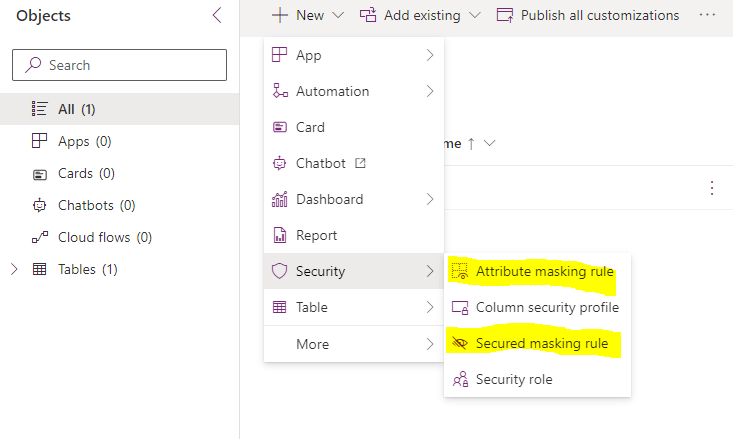Viewport: 733px width, 439px height.
Task: Click the Cloud flows icon in the sidebar
Action: click(39, 237)
